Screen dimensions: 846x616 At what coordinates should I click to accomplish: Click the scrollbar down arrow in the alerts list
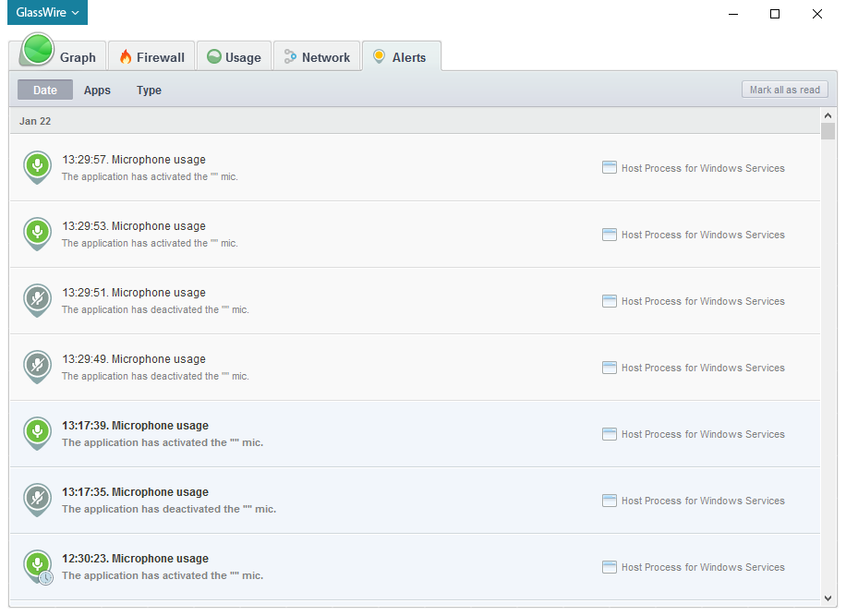(828, 598)
